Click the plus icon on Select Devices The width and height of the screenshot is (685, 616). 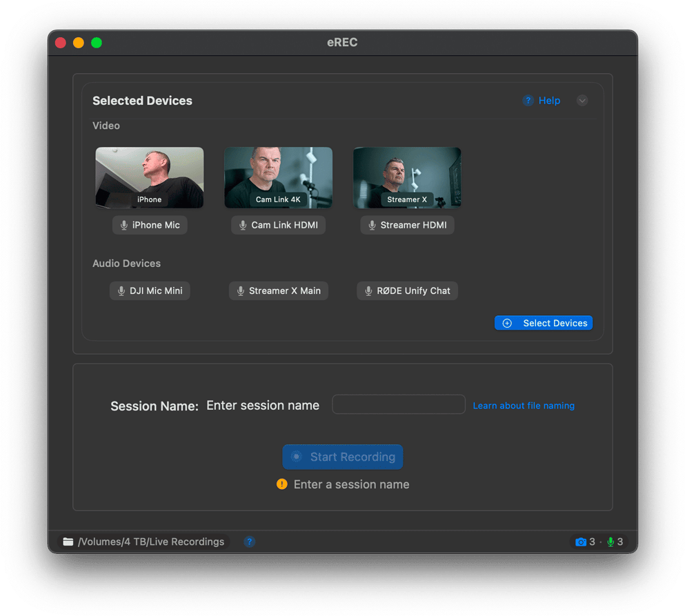pyautogui.click(x=507, y=323)
